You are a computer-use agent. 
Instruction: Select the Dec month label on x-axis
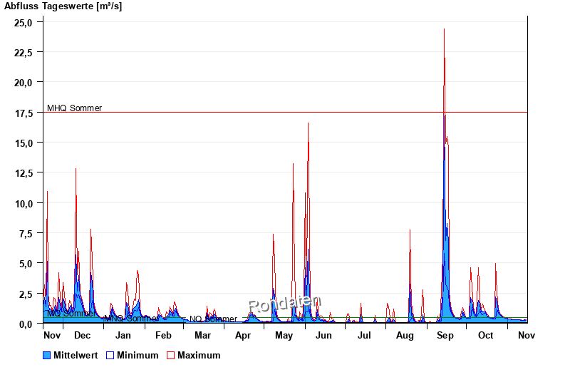83,335
